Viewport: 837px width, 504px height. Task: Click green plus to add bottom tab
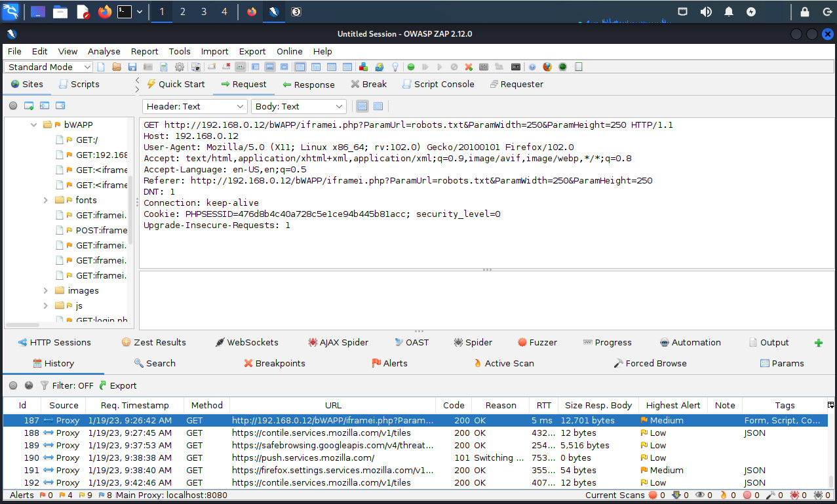coord(818,343)
